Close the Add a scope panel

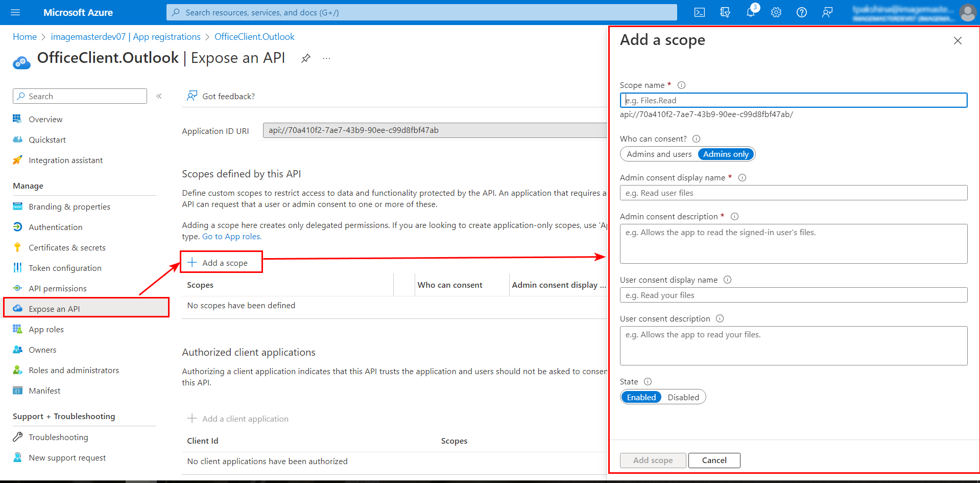coord(958,41)
